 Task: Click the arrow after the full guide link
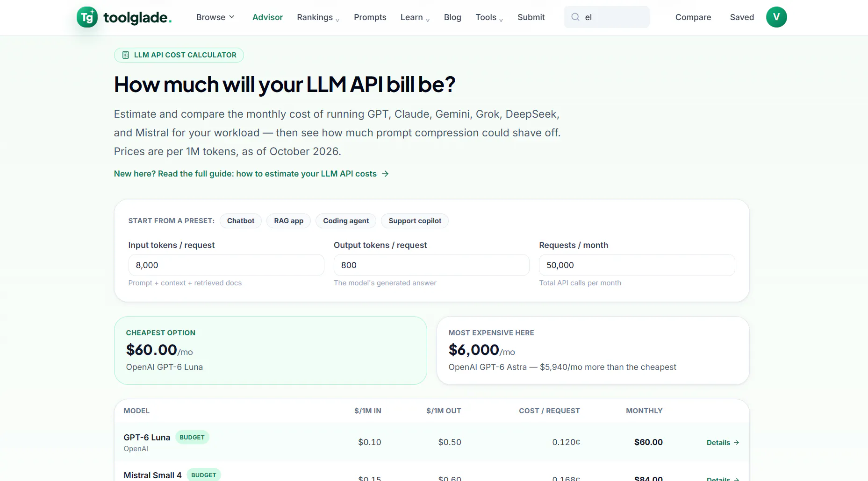pos(385,174)
